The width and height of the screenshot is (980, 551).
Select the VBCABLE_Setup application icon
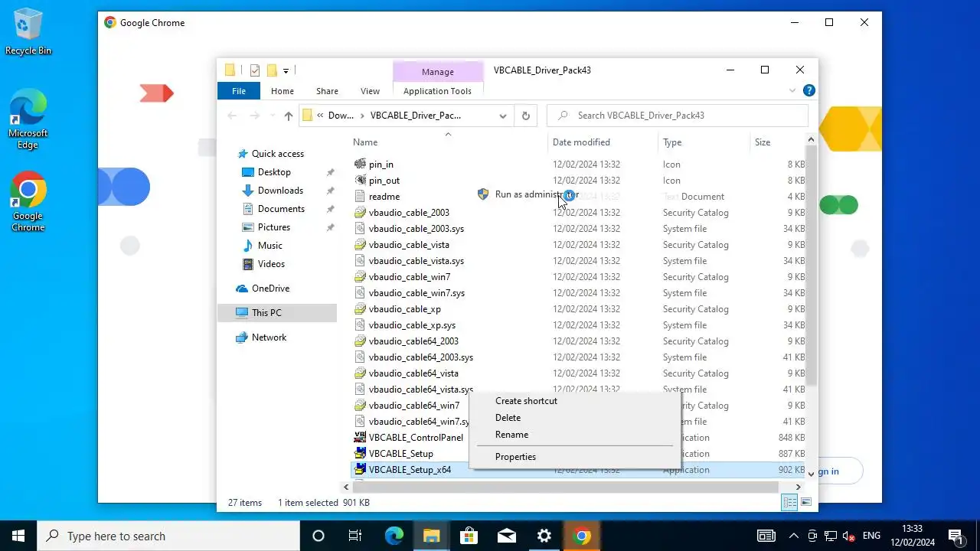point(361,454)
